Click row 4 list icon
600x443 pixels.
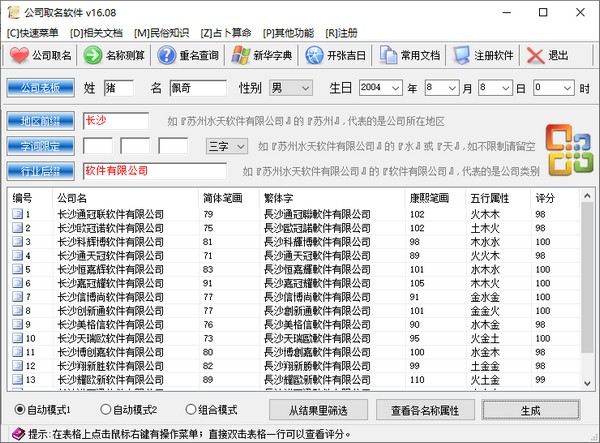pyautogui.click(x=18, y=255)
